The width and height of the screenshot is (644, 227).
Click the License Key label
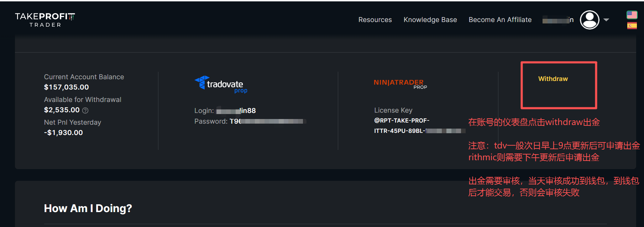(x=393, y=110)
